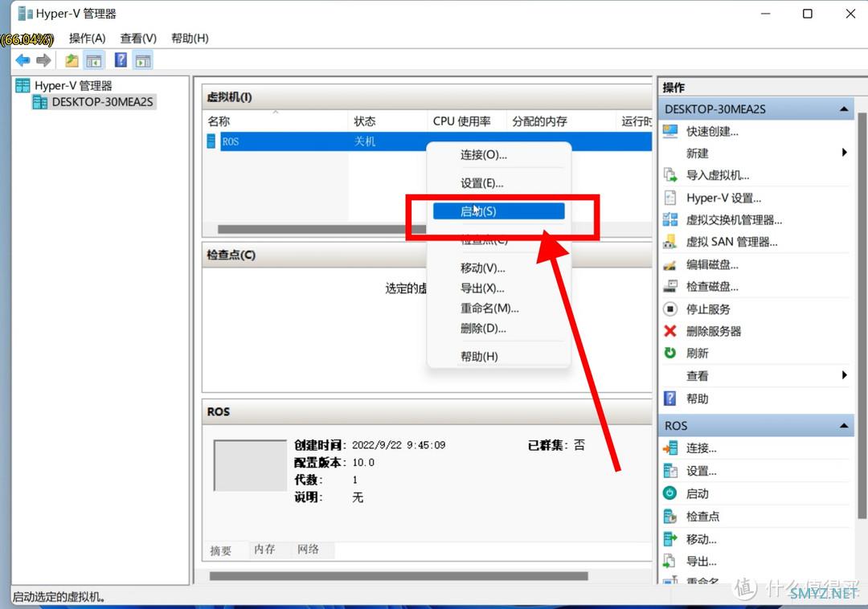The width and height of the screenshot is (868, 609).
Task: Sort by 分配的内存 column header
Action: click(560, 121)
